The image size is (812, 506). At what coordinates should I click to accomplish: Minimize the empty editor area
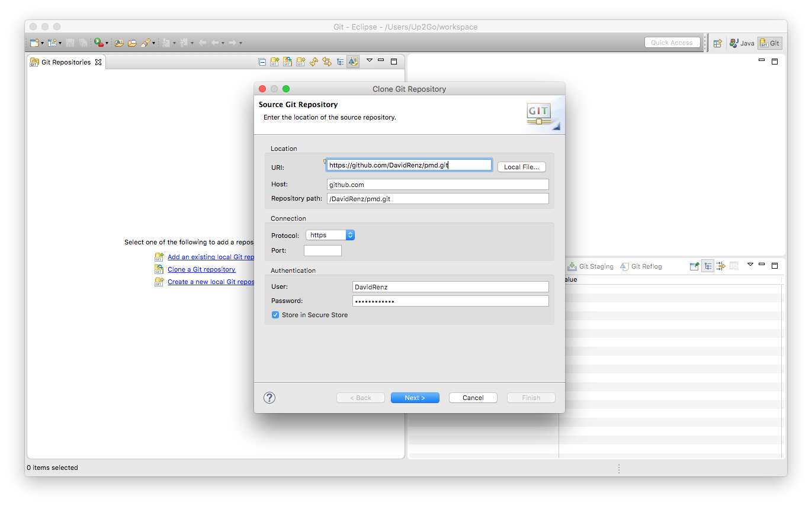pyautogui.click(x=762, y=60)
